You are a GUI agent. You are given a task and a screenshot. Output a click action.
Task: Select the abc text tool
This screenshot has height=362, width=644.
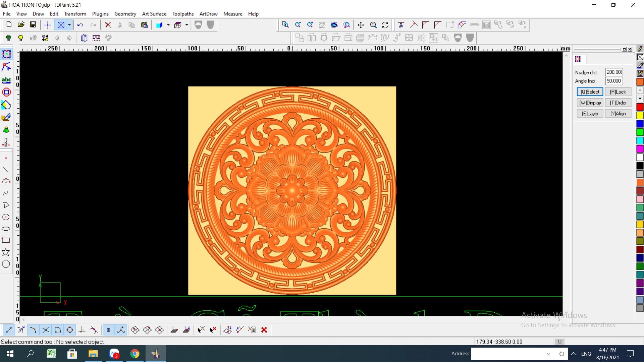(6, 80)
